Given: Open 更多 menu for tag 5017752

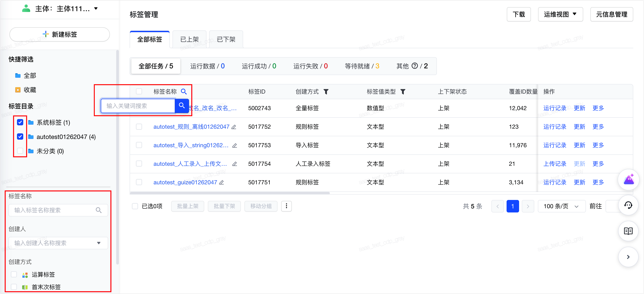Looking at the screenshot, I should [x=598, y=127].
